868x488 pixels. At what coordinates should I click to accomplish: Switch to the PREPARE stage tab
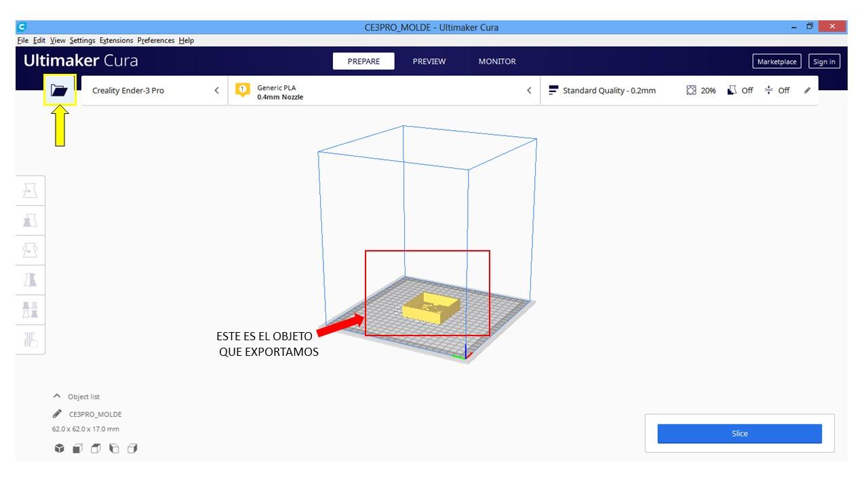pyautogui.click(x=363, y=61)
